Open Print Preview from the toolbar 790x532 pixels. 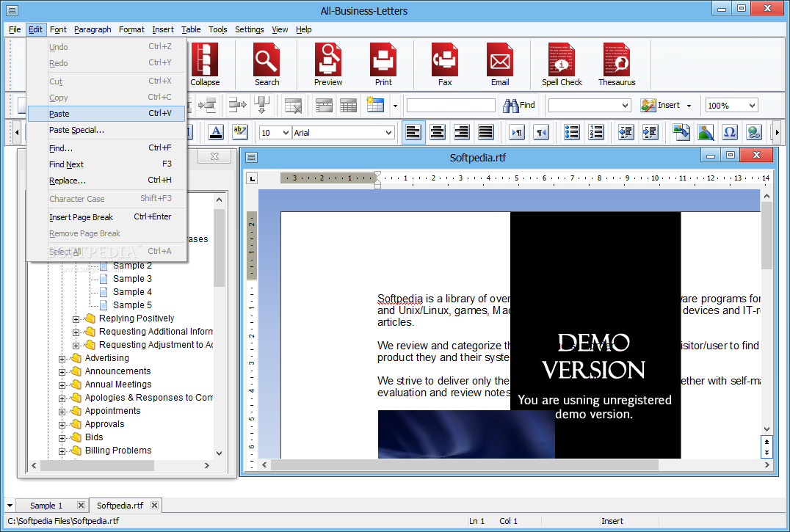point(328,65)
